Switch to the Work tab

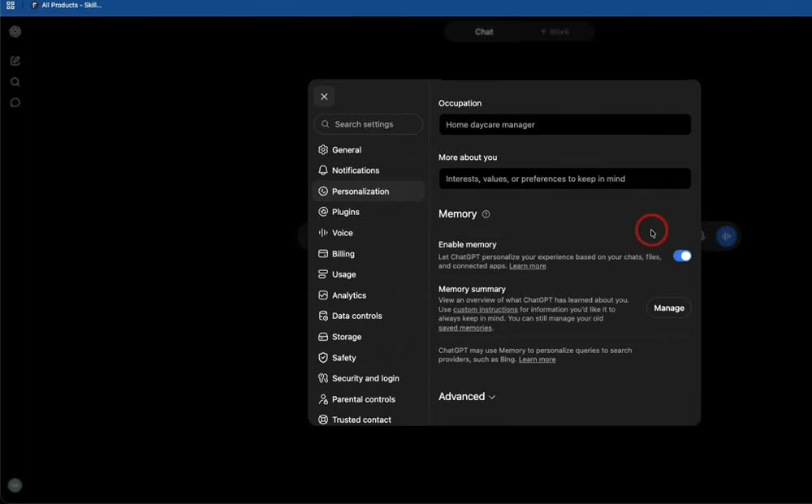point(555,32)
